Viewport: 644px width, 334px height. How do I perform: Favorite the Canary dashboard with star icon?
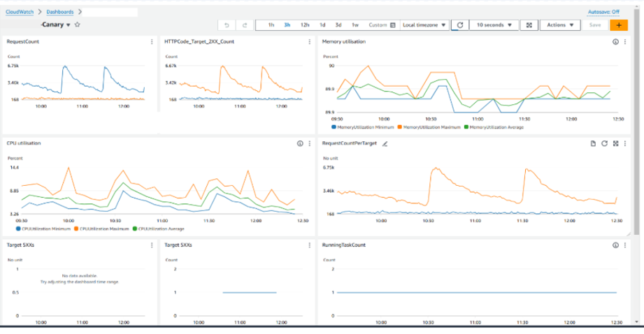(78, 24)
